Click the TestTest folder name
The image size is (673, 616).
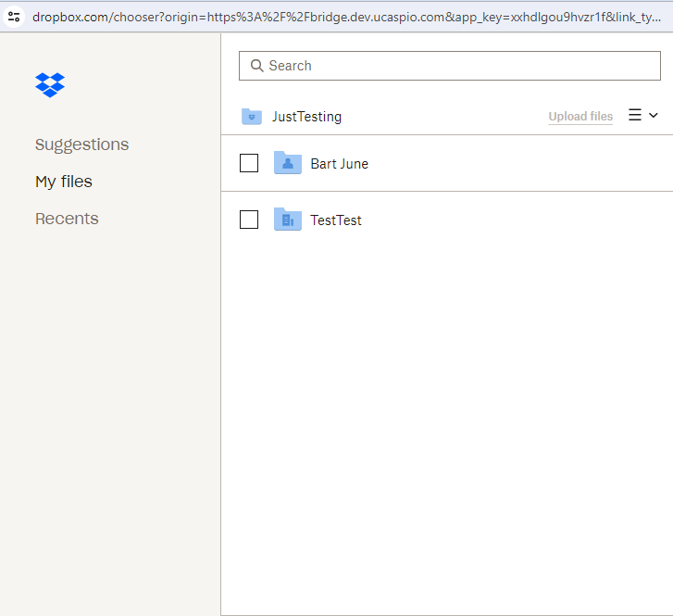coord(336,220)
